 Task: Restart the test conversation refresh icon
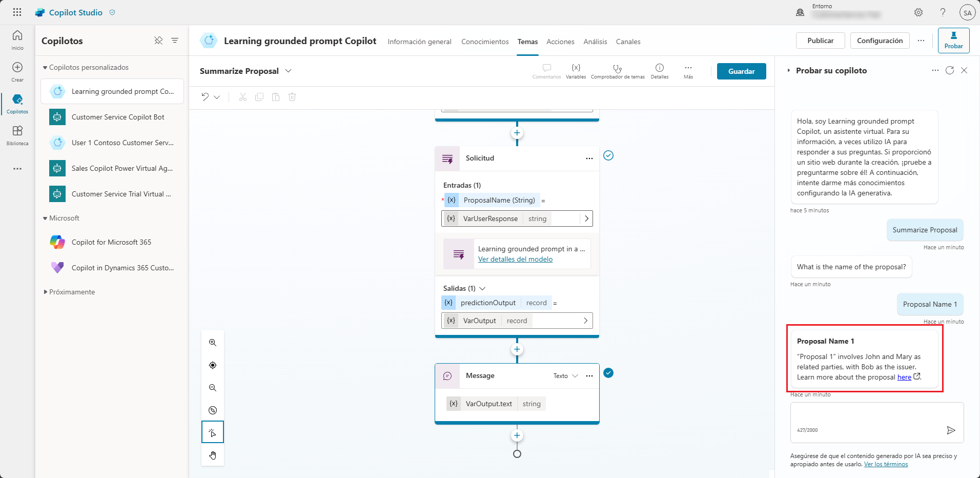point(950,70)
